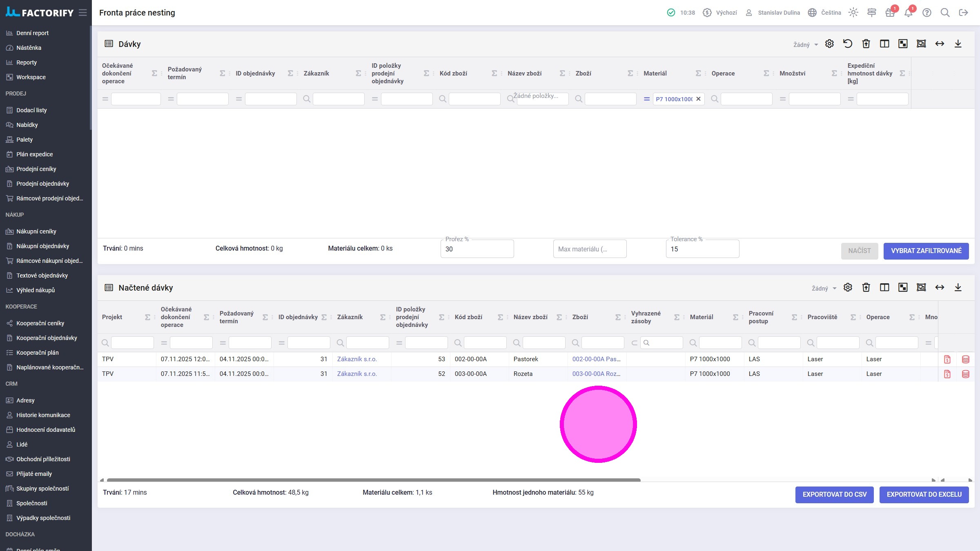This screenshot has width=980, height=551.
Task: Toggle sidebar with hamburger menu icon
Action: pyautogui.click(x=83, y=13)
